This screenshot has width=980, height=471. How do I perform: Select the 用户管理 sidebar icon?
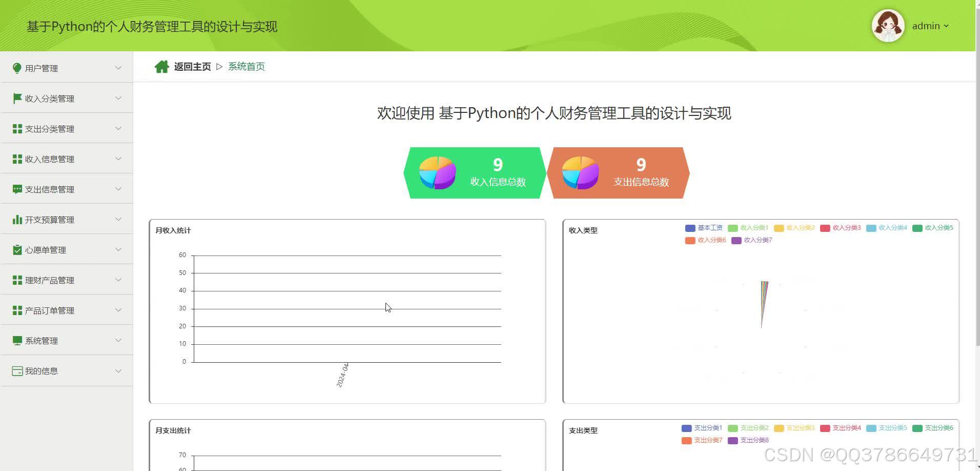tap(16, 67)
